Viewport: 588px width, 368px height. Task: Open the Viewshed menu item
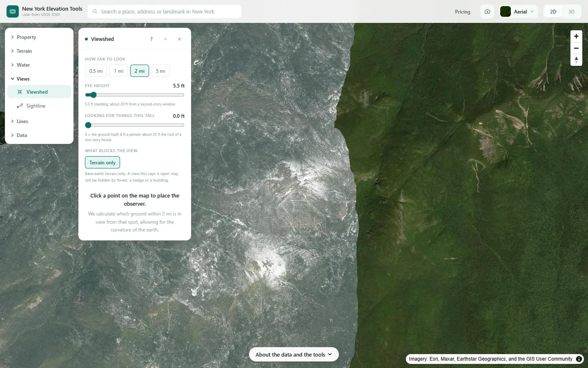(x=39, y=92)
